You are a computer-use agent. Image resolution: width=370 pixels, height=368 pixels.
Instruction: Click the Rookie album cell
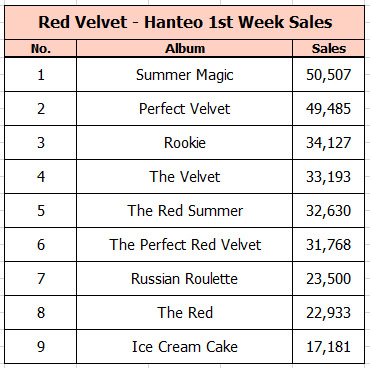185,143
